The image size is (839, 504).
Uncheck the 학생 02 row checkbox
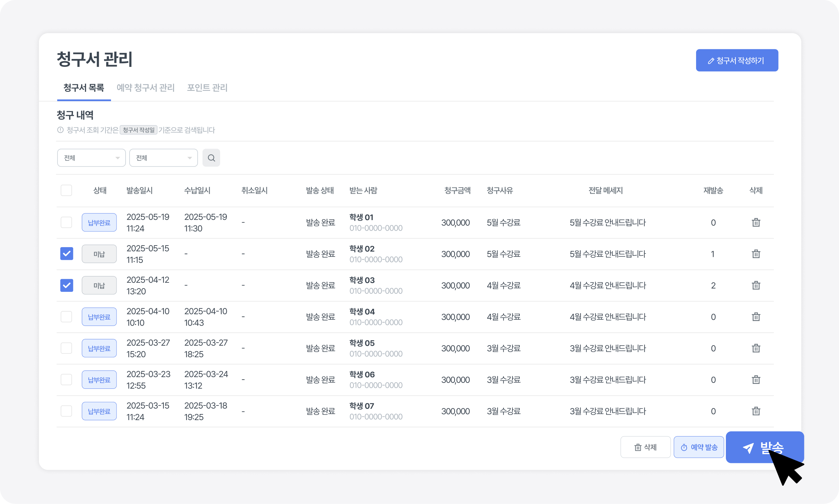pyautogui.click(x=67, y=254)
